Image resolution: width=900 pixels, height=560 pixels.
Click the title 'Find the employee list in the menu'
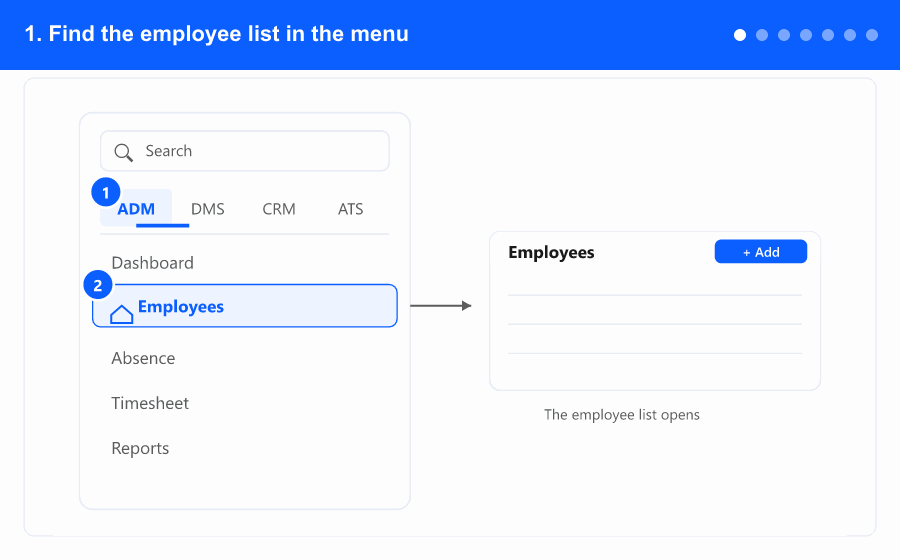(x=228, y=34)
